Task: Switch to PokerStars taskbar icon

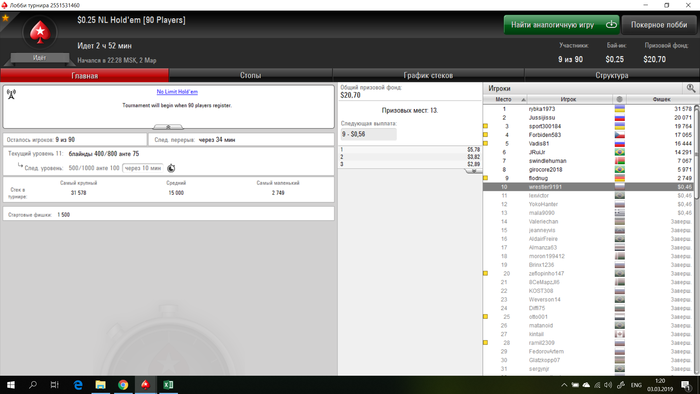Action: coord(146,385)
